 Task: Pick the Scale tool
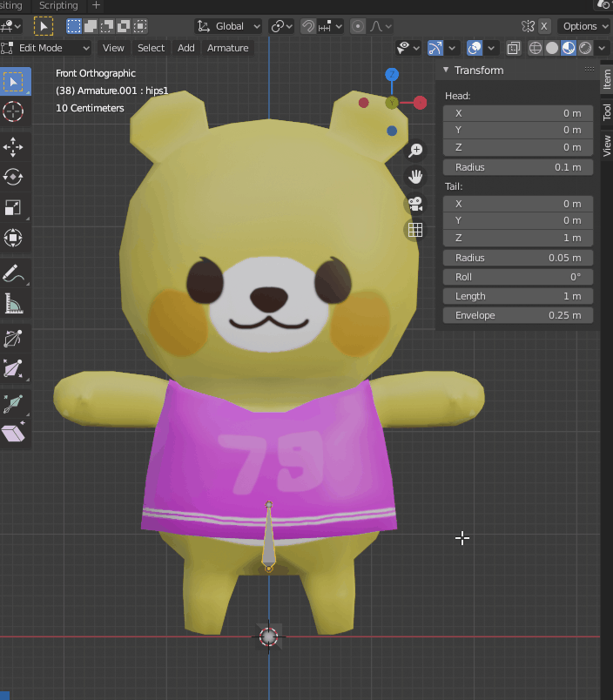[x=13, y=207]
